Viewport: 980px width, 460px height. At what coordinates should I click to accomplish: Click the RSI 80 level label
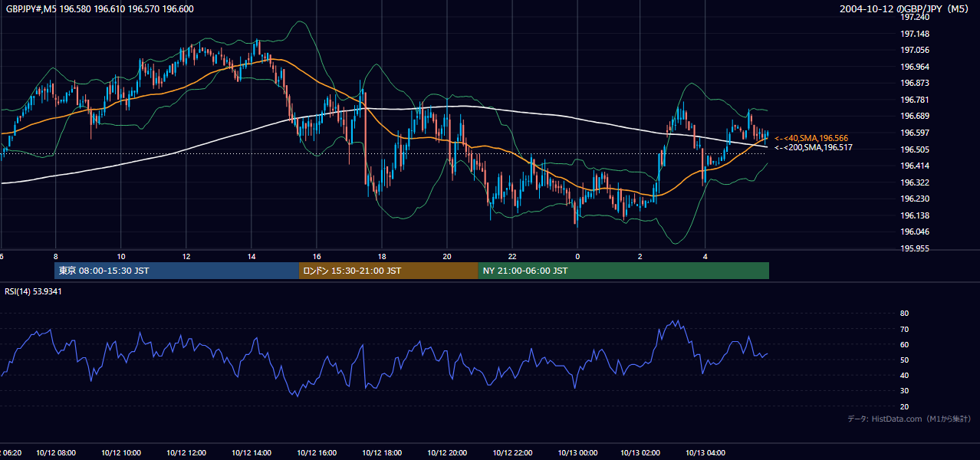tap(904, 314)
